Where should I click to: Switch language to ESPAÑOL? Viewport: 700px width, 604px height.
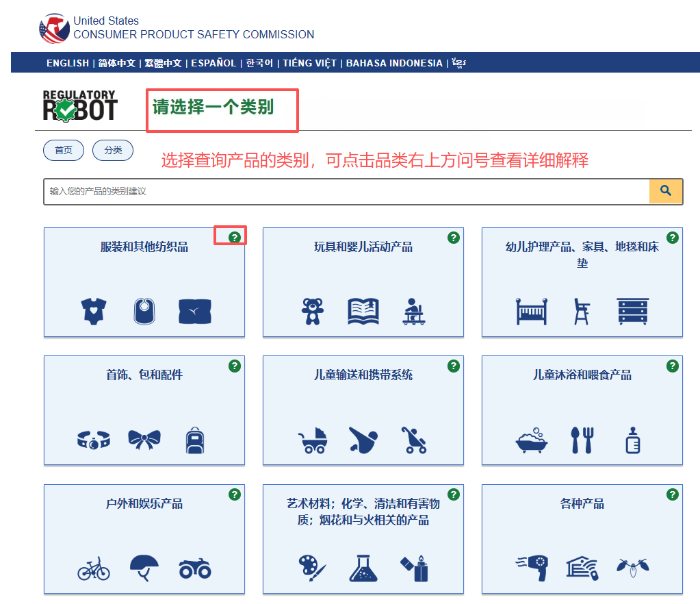tap(213, 63)
